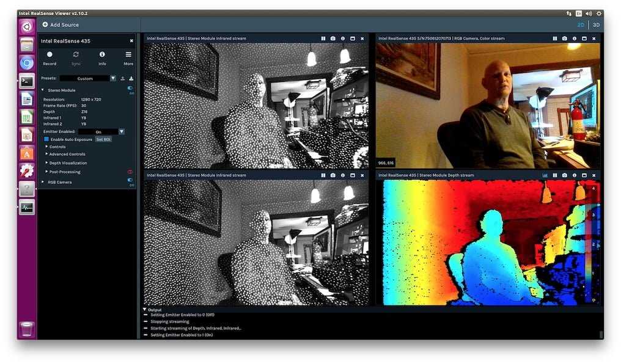Click the Set ROI button

point(103,139)
